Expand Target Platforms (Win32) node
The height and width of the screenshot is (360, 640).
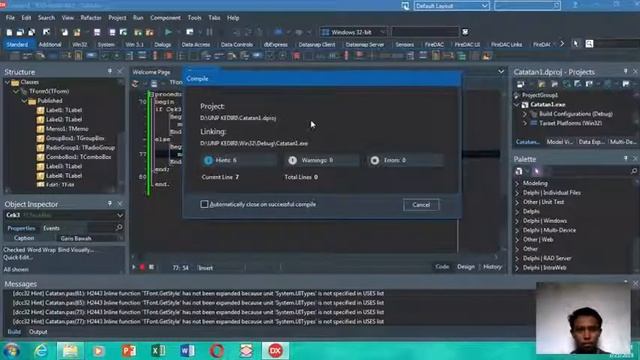[x=525, y=123]
